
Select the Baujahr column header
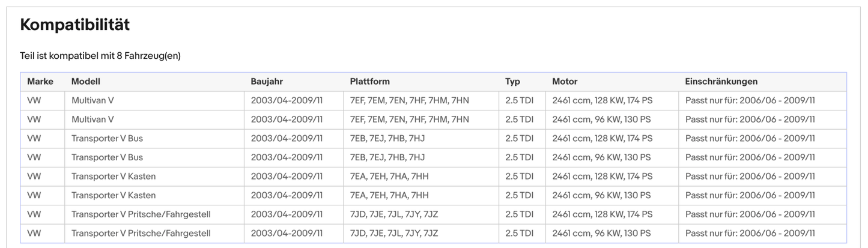point(267,82)
